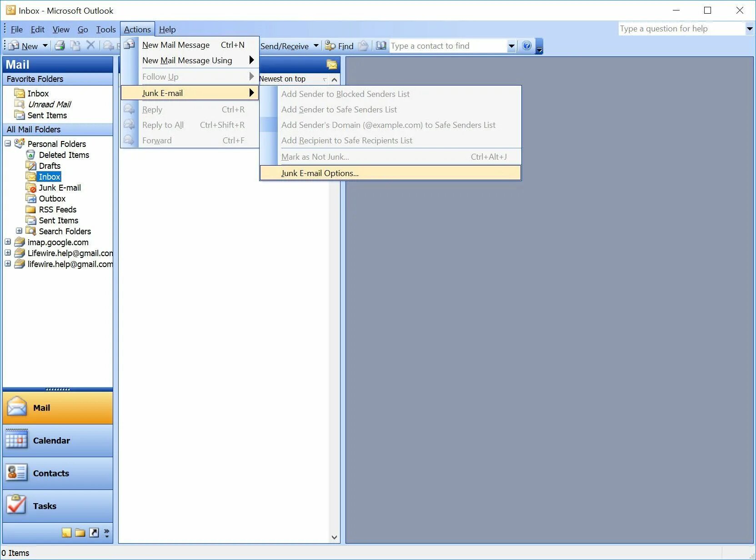Expand the imap.google.com folder
The width and height of the screenshot is (756, 560).
coord(7,242)
